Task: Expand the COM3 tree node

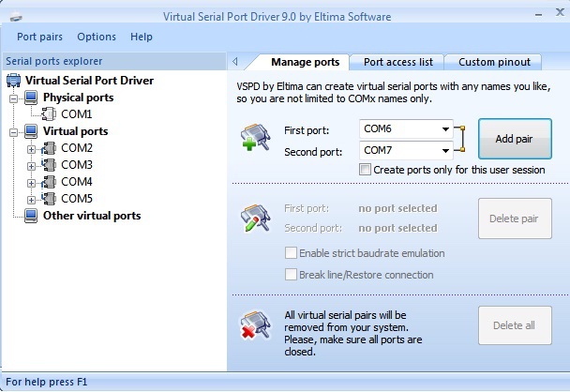Action: point(31,166)
